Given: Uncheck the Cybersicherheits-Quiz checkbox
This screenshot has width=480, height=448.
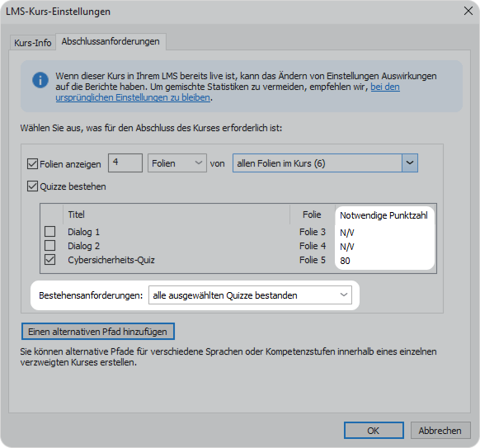Looking at the screenshot, I should coord(50,260).
